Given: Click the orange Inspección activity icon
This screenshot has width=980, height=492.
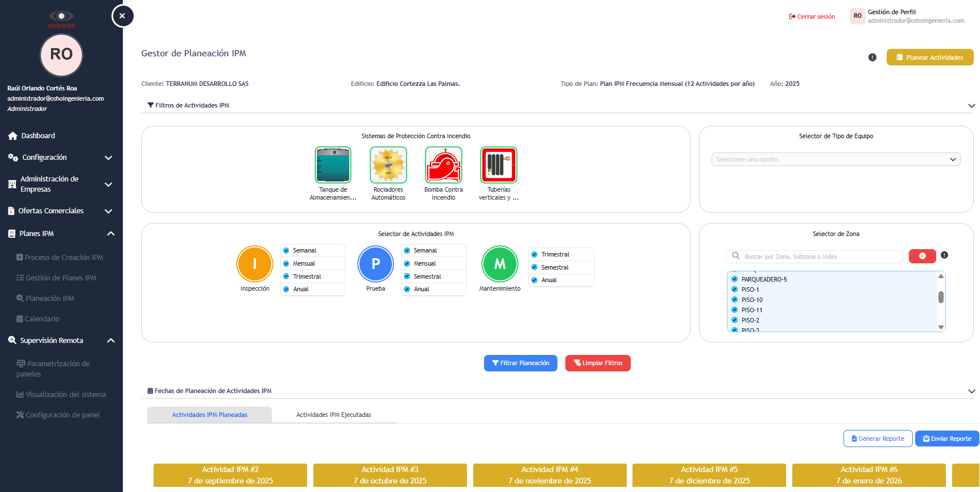Looking at the screenshot, I should tap(255, 264).
